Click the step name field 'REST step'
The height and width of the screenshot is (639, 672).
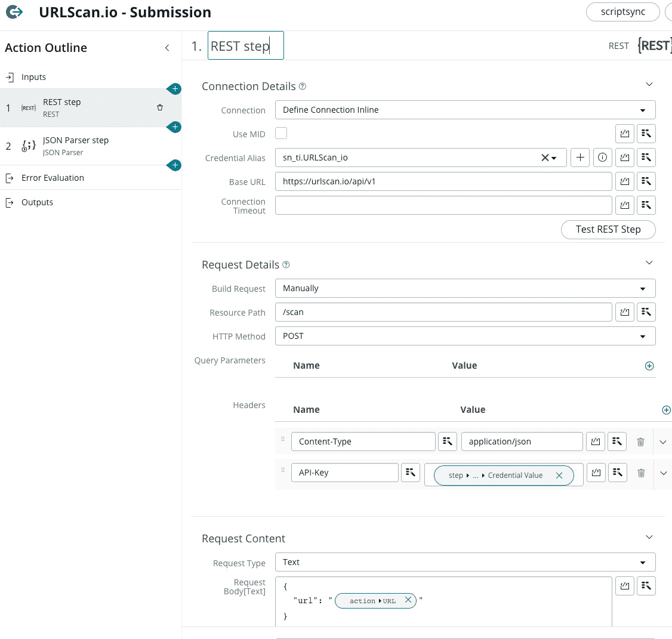pos(245,45)
